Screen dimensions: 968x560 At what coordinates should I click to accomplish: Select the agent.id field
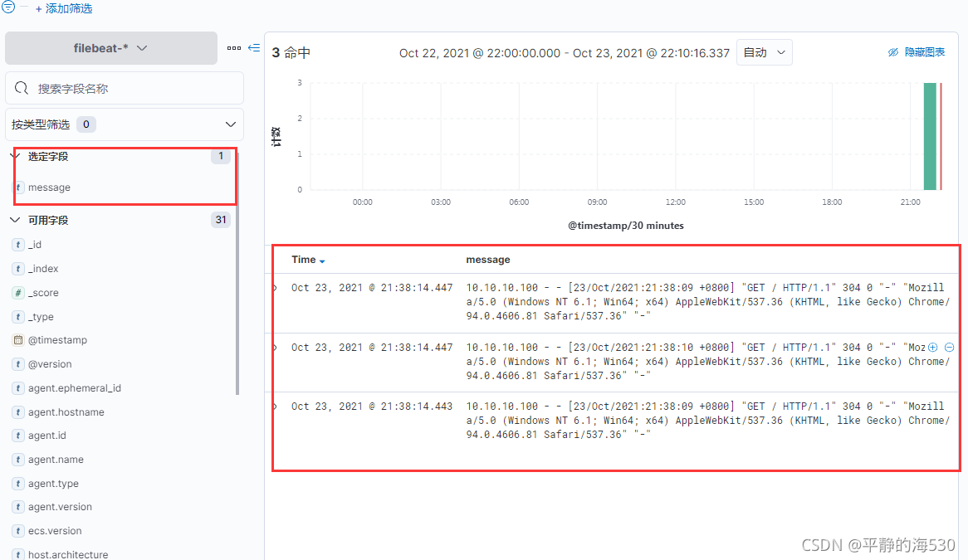pyautogui.click(x=47, y=436)
